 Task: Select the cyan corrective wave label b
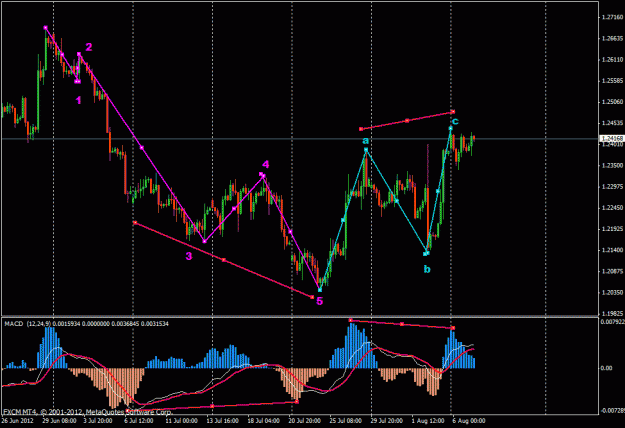[427, 269]
